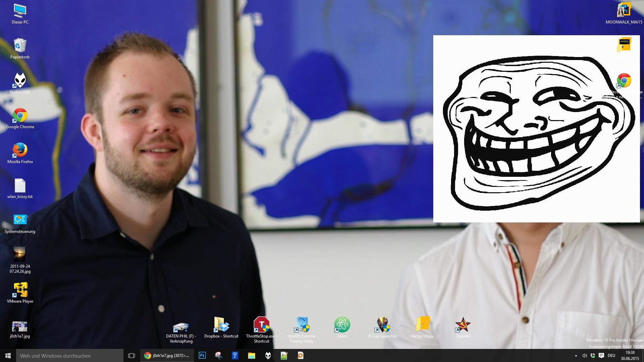The image size is (644, 362).
Task: Select the Dieser PC desktop icon
Action: pyautogui.click(x=20, y=14)
